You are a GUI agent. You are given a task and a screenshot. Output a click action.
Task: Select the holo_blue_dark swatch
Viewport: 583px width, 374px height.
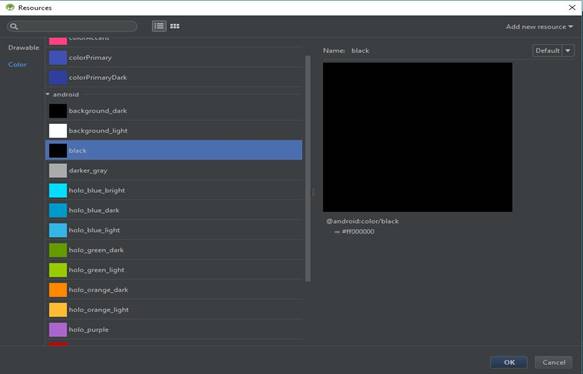(x=58, y=210)
